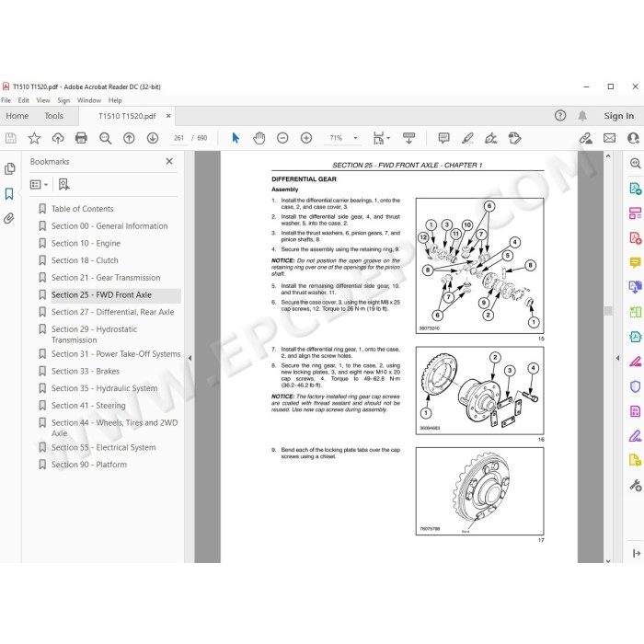Open the Sign document tool
The height and width of the screenshot is (644, 644).
coord(490,138)
